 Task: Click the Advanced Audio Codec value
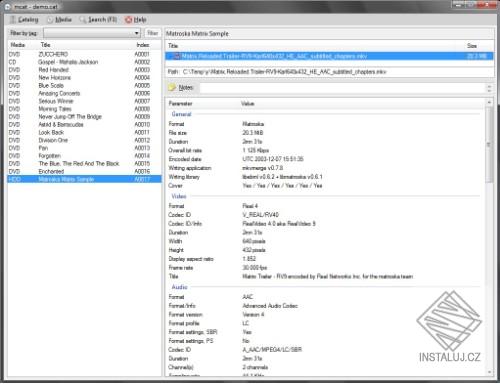pyautogui.click(x=270, y=306)
